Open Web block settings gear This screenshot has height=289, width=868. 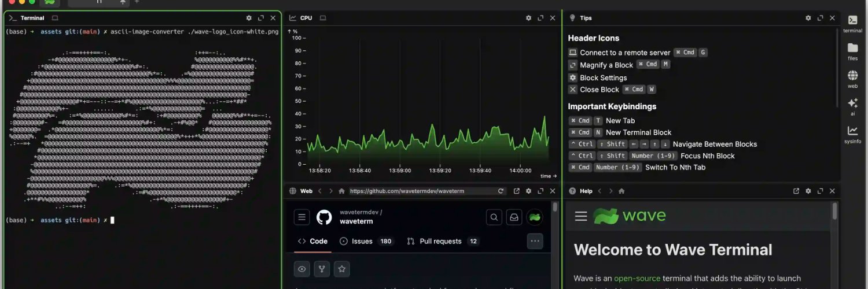pyautogui.click(x=528, y=191)
